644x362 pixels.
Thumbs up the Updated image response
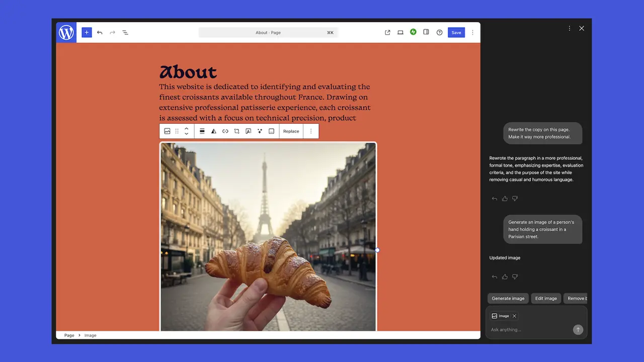505,277
